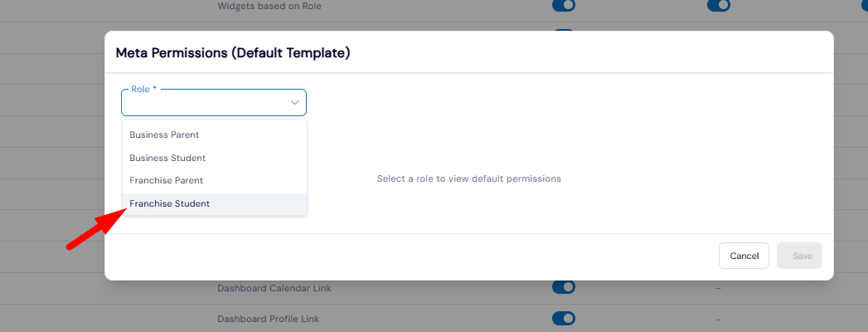Disable the Dashboard Calendar Link toggle
The image size is (868, 332).
(x=564, y=287)
